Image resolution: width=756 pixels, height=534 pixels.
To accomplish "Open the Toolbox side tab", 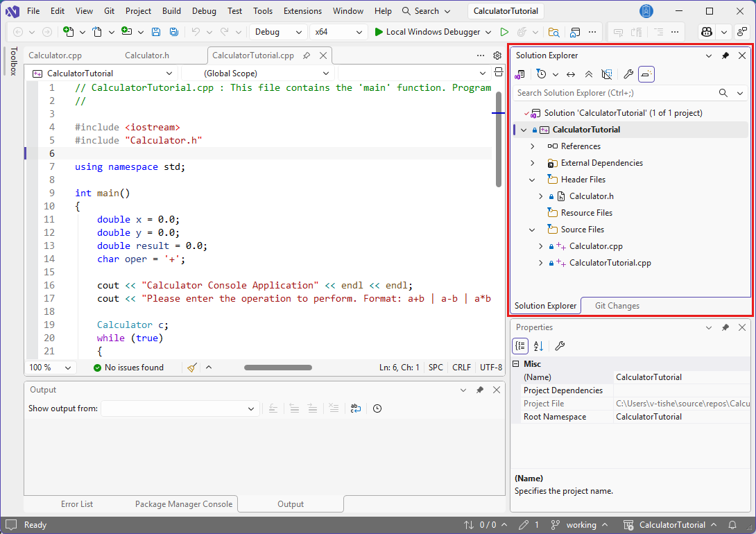I will click(13, 61).
